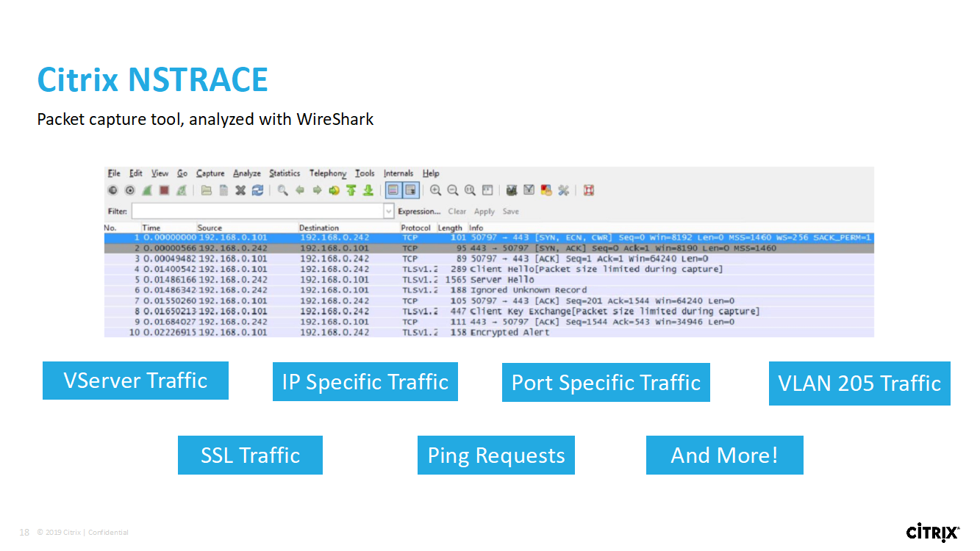Open the Telephony menu
The height and width of the screenshot is (551, 980).
click(x=328, y=173)
